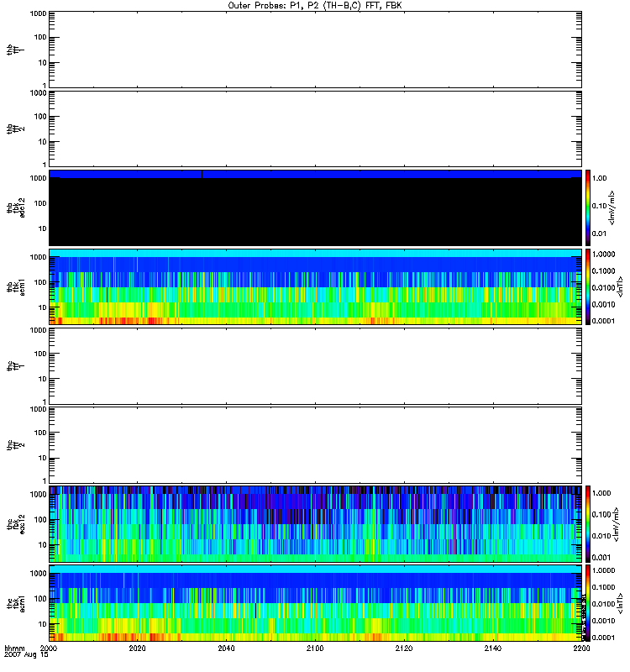Click '0.0001' tick on thb scm1 color bar
The width and height of the screenshot is (630, 672).
(x=603, y=321)
